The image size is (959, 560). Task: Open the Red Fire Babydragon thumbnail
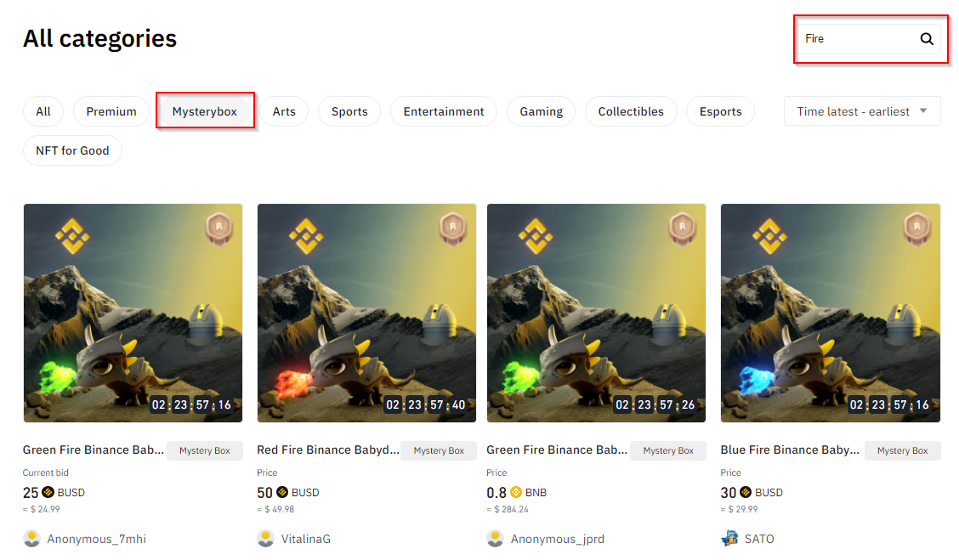(366, 313)
